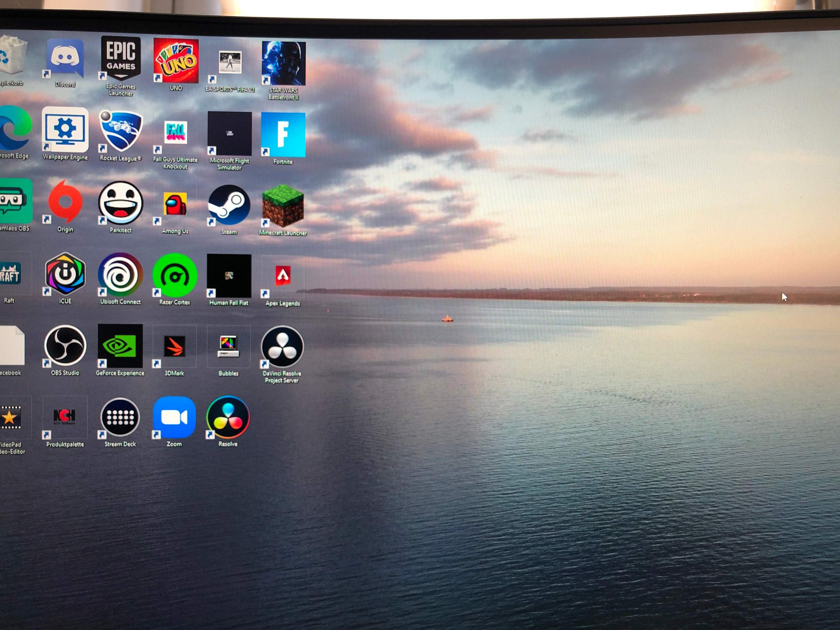
Task: Click the Fortnite desktop icon
Action: [283, 135]
